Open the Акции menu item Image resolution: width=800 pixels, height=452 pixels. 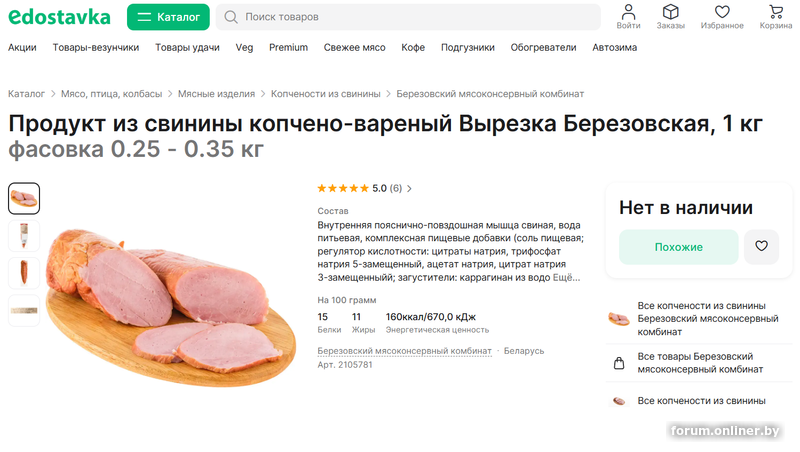pyautogui.click(x=22, y=47)
